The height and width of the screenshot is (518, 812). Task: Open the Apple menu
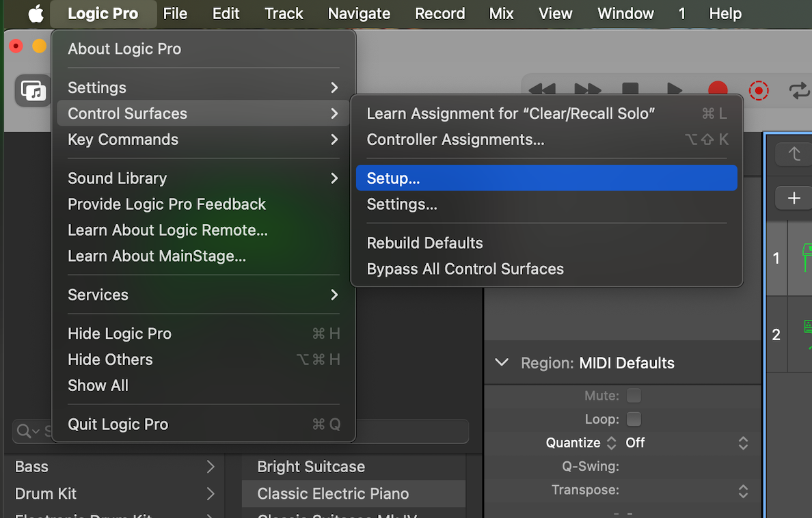pyautogui.click(x=36, y=14)
